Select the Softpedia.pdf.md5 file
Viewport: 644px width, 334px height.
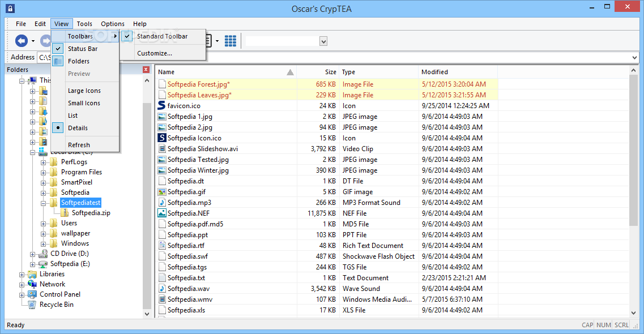[x=195, y=224]
